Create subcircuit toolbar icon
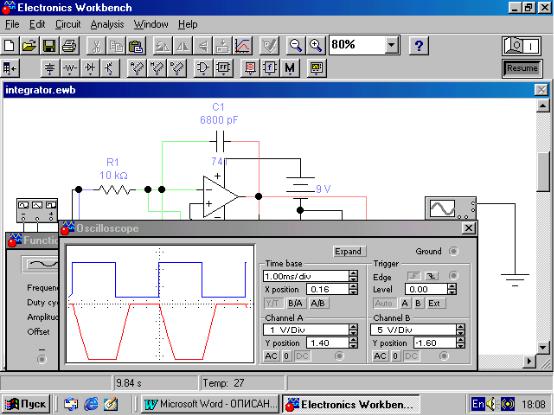554x415 pixels. (x=223, y=46)
